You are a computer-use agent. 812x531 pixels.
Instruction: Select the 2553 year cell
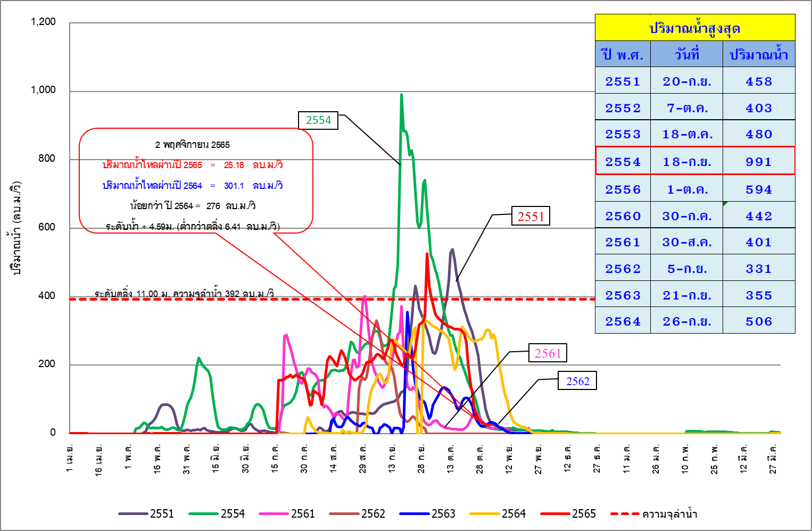click(623, 134)
